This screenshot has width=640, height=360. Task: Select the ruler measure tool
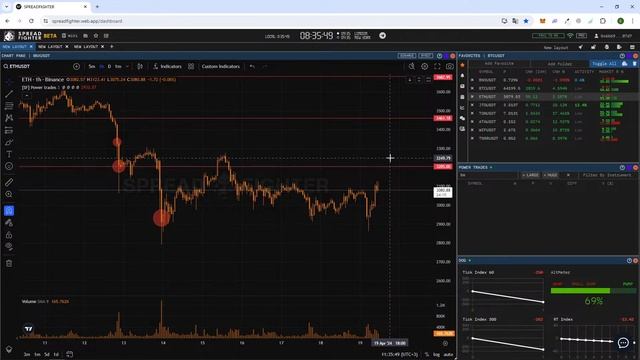(x=9, y=182)
